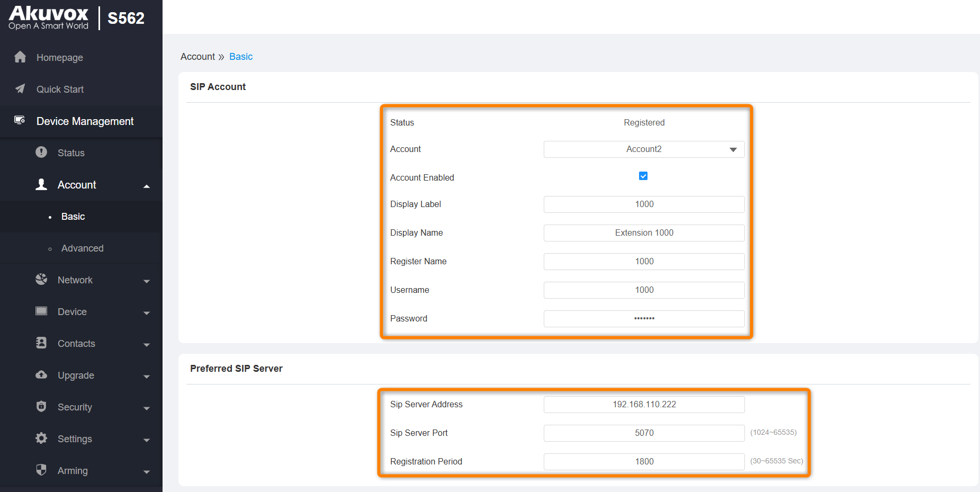980x492 pixels.
Task: Click the Akuvox logo
Action: (48, 17)
